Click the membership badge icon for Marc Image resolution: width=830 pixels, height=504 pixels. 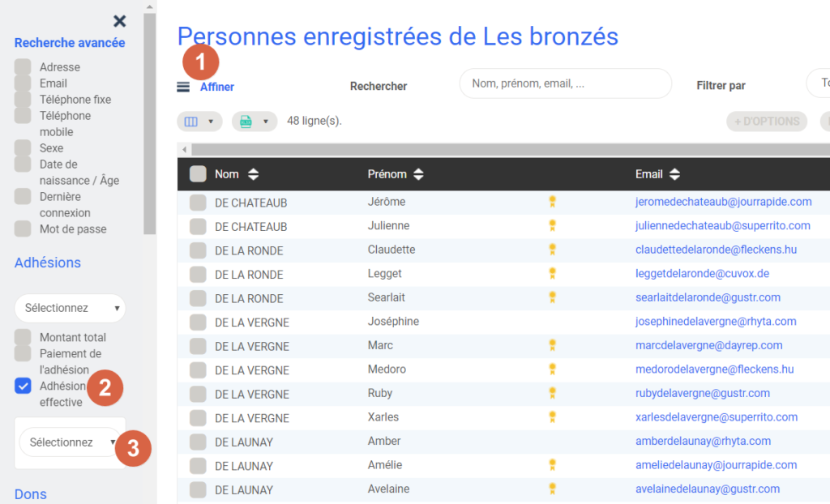[x=552, y=345]
